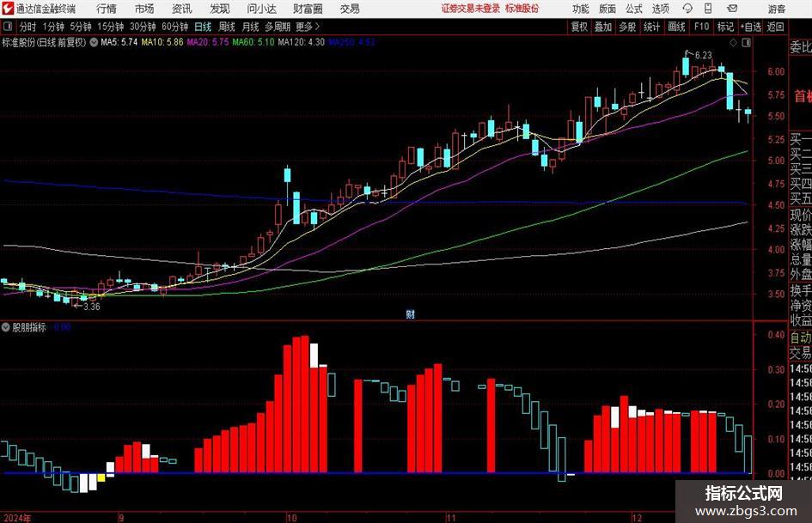The image size is (812, 523).
Task: Click the 通达信 red logo icon
Action: tap(8, 9)
